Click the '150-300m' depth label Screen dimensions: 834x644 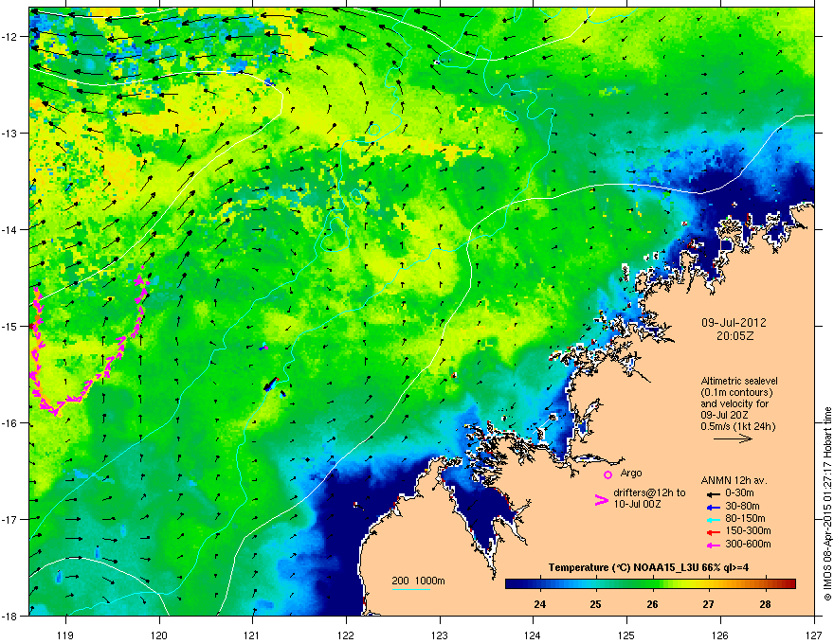pyautogui.click(x=748, y=530)
